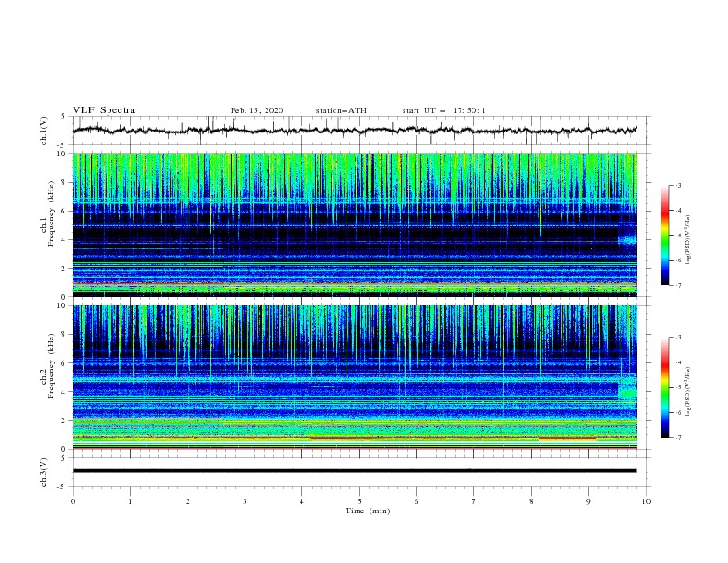Click "-7" tick on ch.1 color bar
Screen dimensions: 728x563
[678, 285]
